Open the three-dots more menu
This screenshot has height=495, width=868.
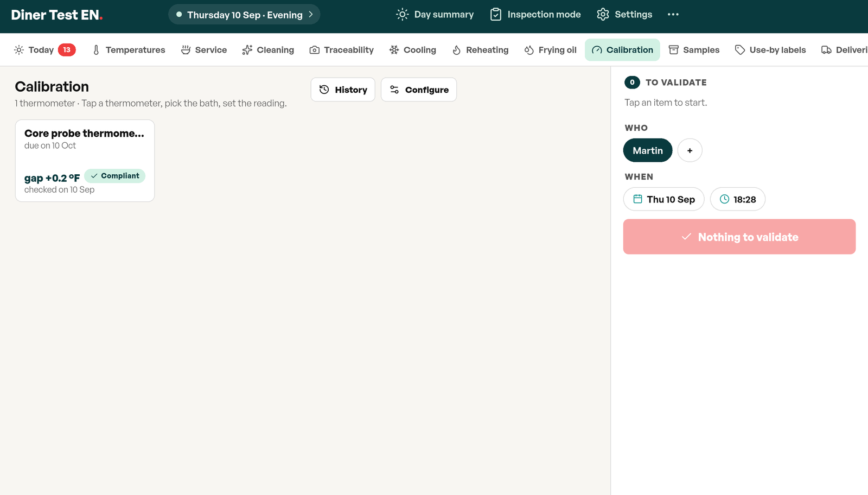point(673,15)
